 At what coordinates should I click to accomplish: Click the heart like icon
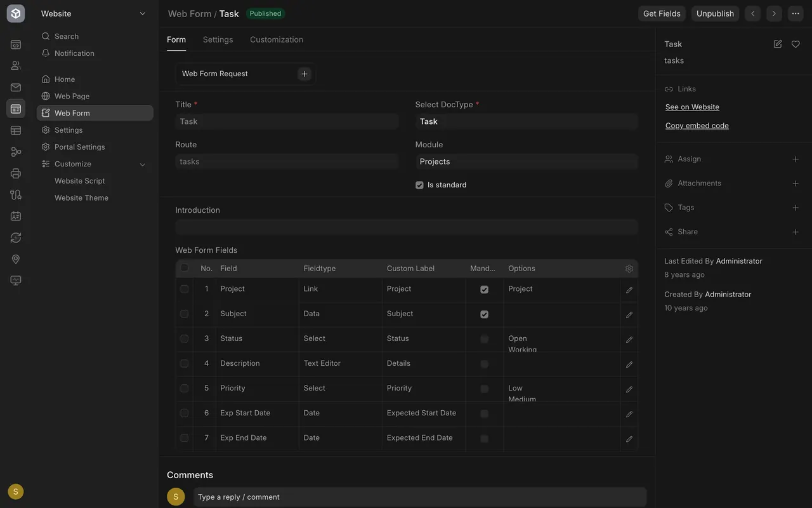coord(796,44)
